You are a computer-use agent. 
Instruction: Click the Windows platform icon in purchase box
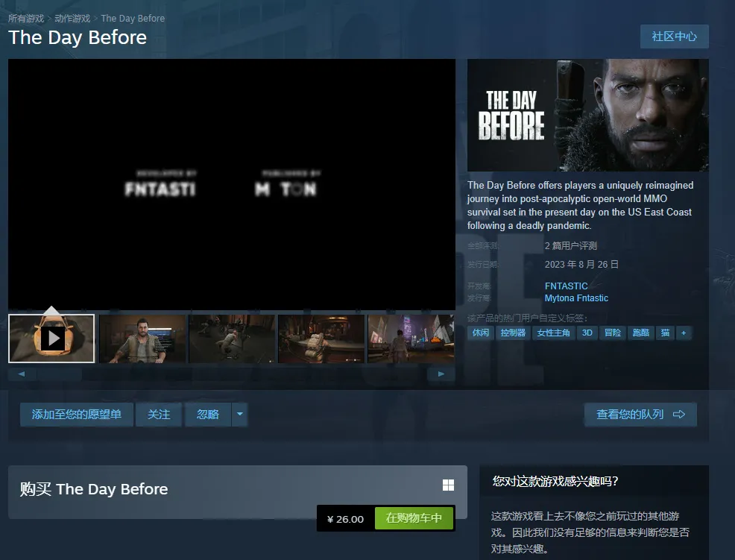448,485
